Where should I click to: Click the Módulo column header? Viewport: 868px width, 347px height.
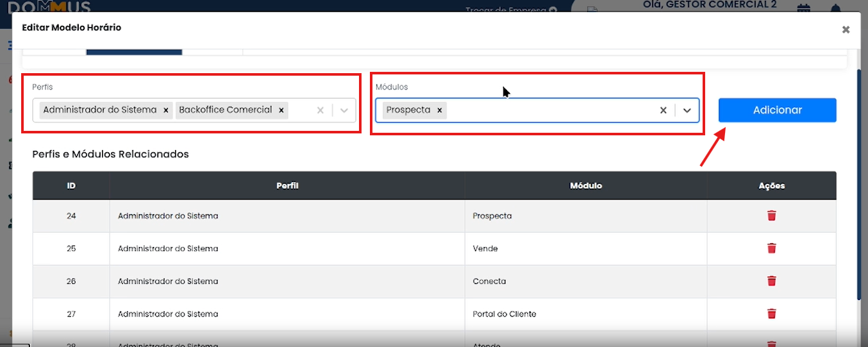click(x=585, y=185)
